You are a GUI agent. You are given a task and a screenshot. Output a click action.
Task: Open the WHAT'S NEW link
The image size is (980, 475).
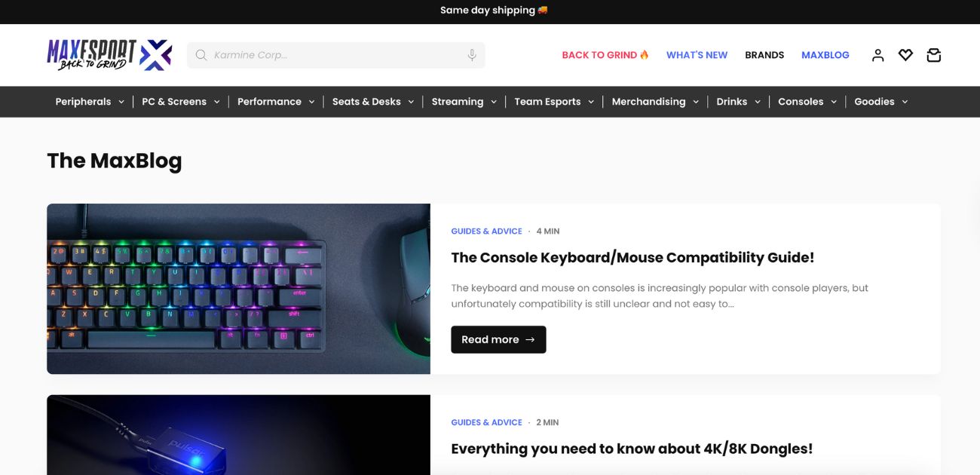[697, 55]
